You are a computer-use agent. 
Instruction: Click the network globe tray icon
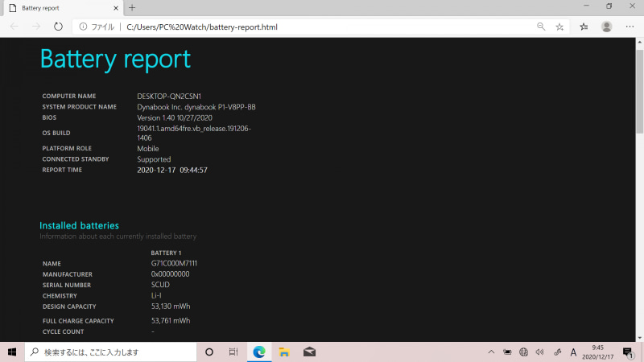pyautogui.click(x=524, y=352)
